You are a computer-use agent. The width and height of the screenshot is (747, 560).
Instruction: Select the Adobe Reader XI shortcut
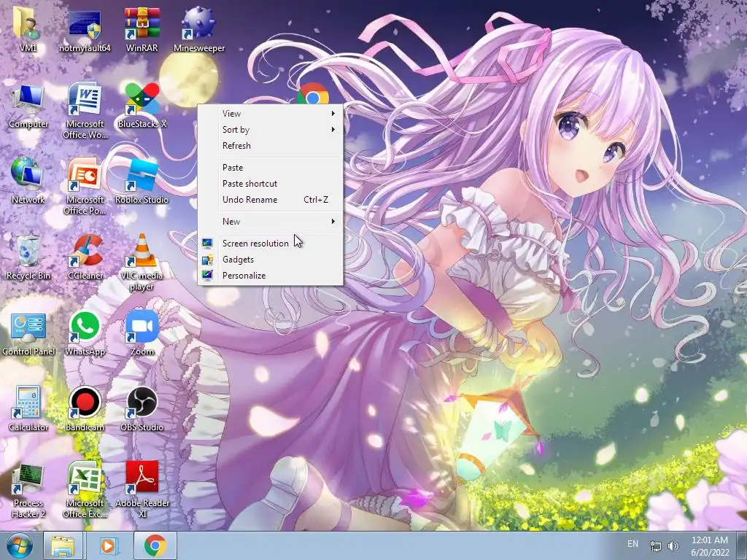[x=142, y=491]
